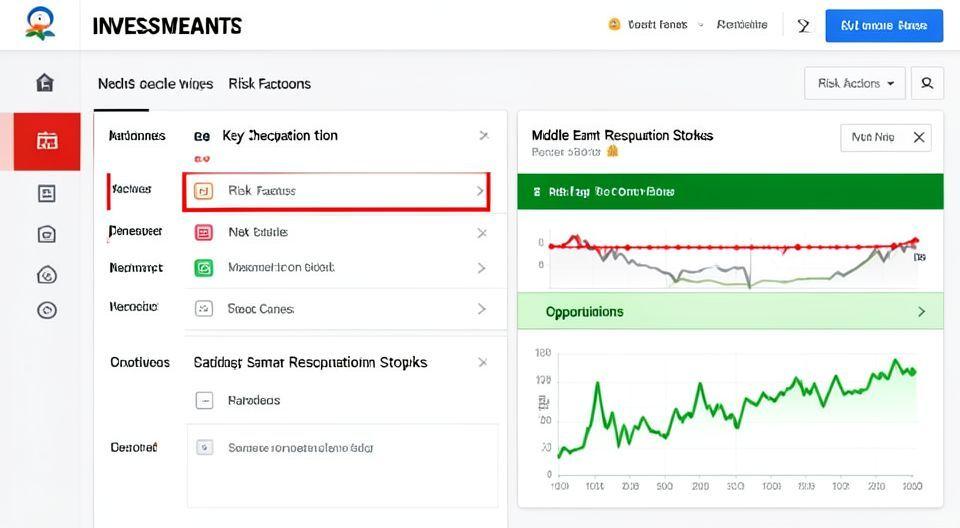960x528 pixels.
Task: Switch to the Risk Factors tab
Action: (269, 84)
